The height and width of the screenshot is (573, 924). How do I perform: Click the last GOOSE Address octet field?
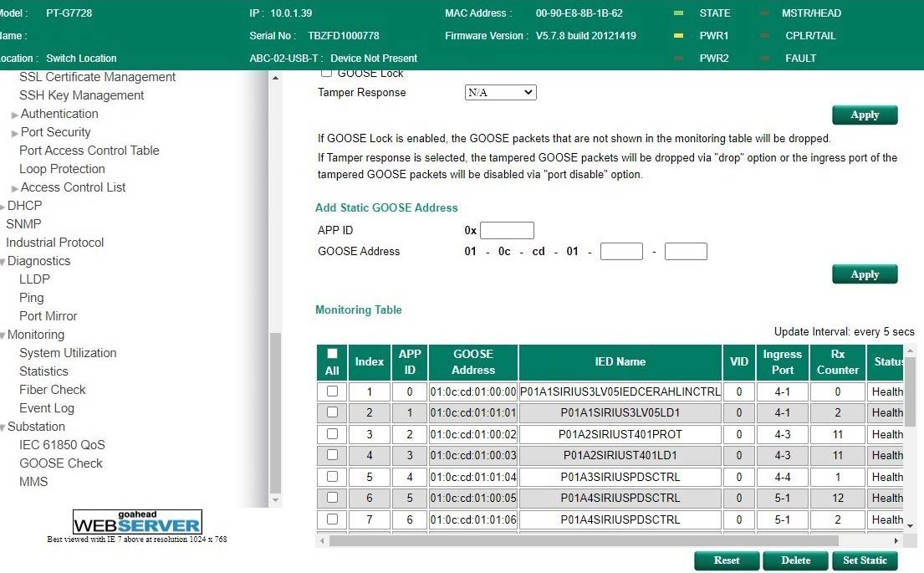(686, 251)
